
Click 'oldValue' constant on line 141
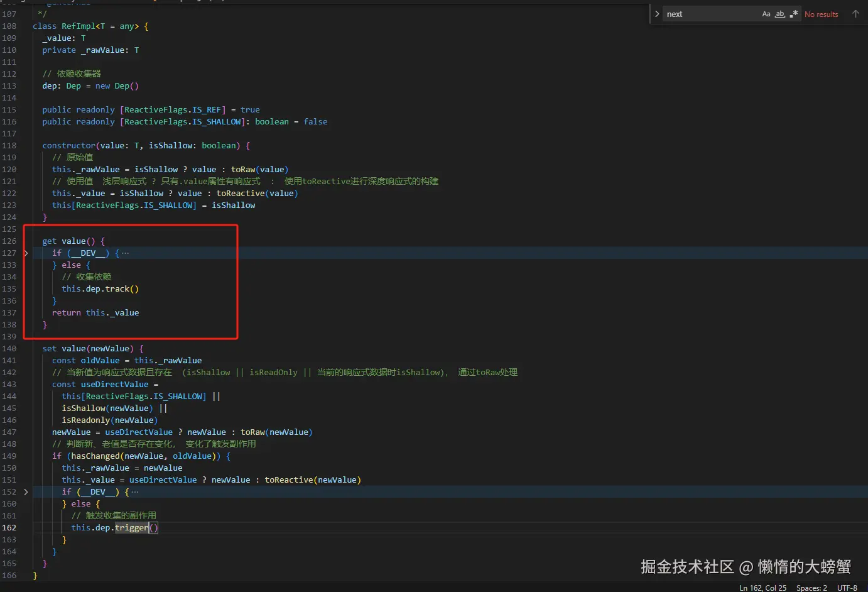click(100, 361)
